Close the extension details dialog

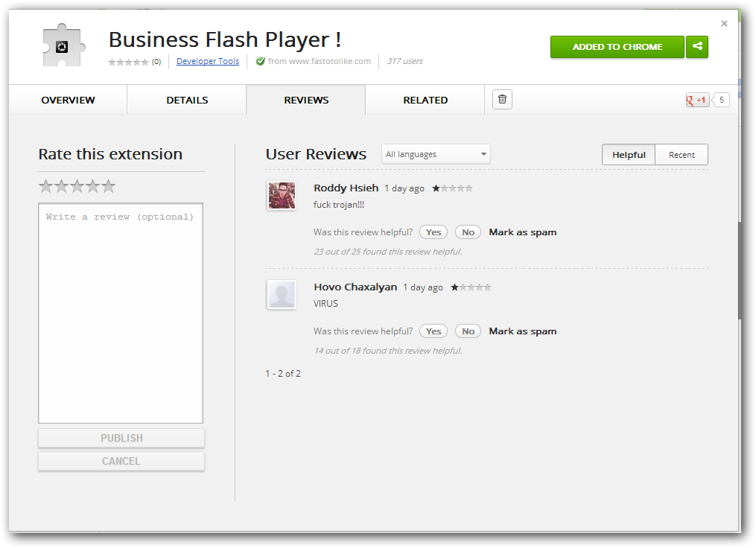pos(724,24)
